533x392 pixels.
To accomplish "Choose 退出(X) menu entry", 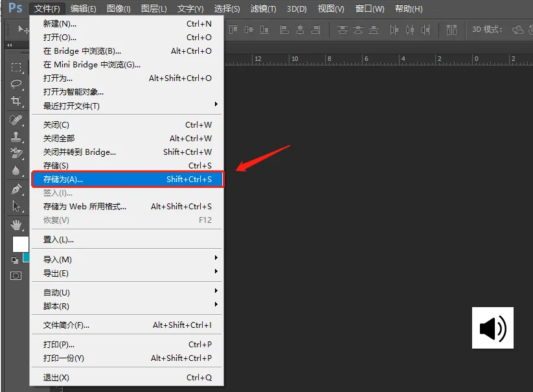I will tap(127, 377).
